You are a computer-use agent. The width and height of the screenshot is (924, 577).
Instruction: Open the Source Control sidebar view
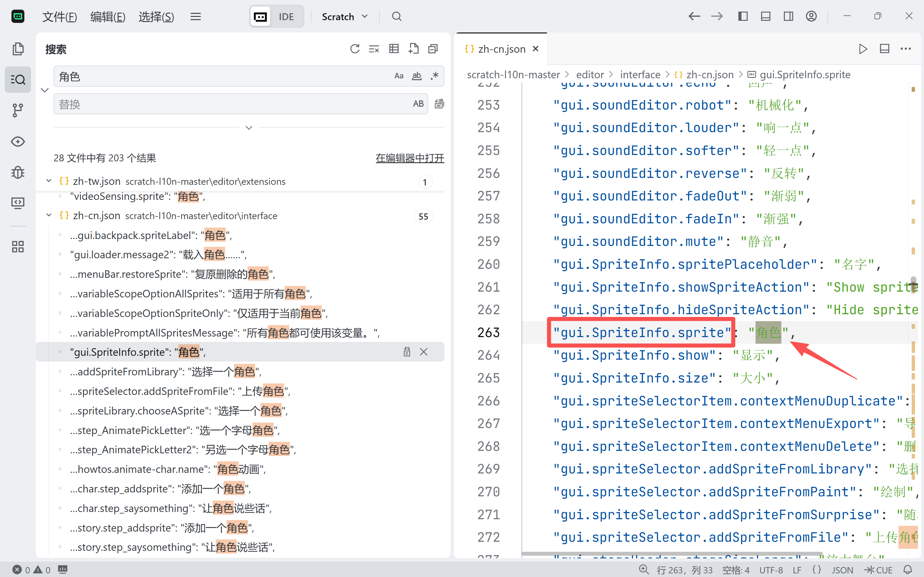17,110
